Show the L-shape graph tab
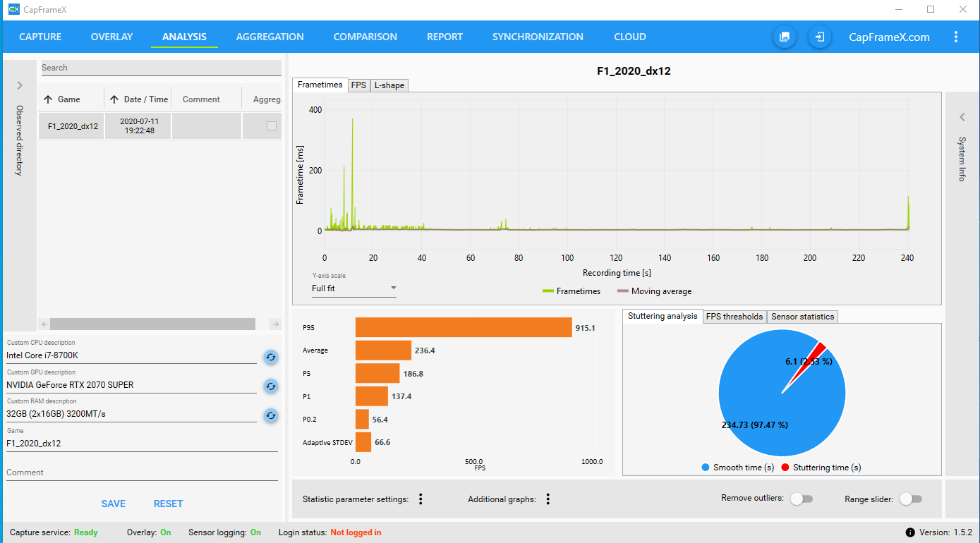This screenshot has height=543, width=980. [x=389, y=85]
